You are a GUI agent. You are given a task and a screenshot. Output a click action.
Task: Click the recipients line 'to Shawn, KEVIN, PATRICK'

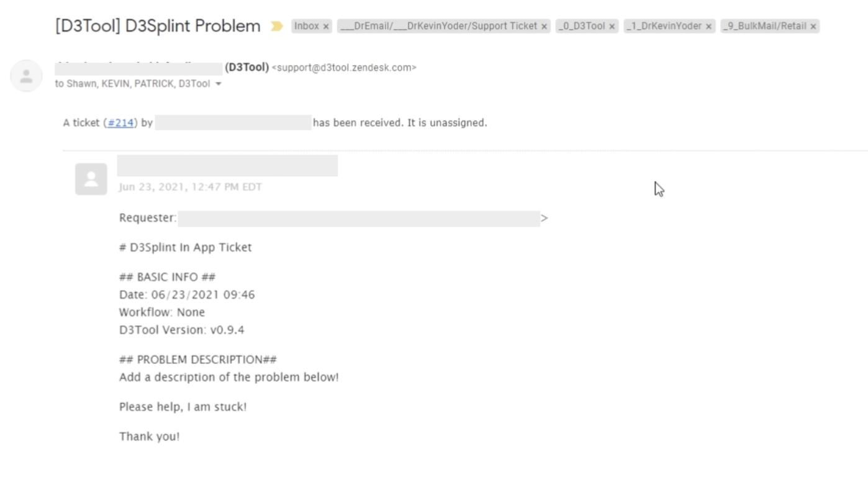(x=133, y=84)
